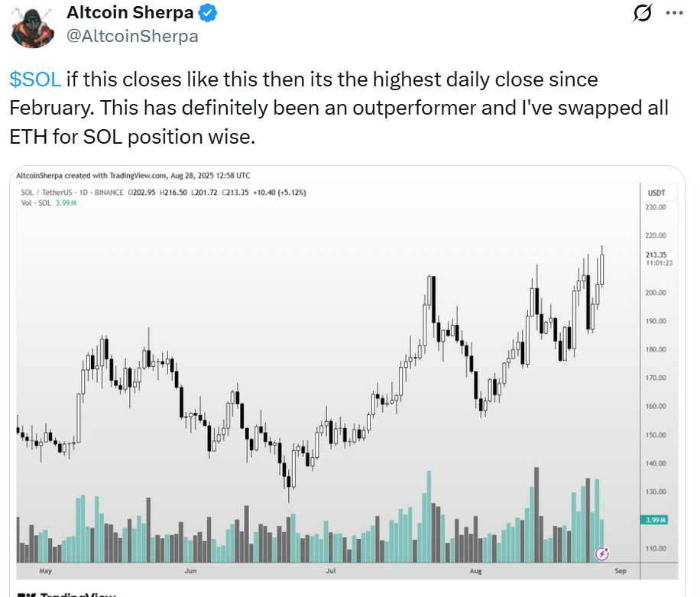Click the Grok slashed-circle icon
Viewport: 700px width, 597px height.
tap(643, 12)
